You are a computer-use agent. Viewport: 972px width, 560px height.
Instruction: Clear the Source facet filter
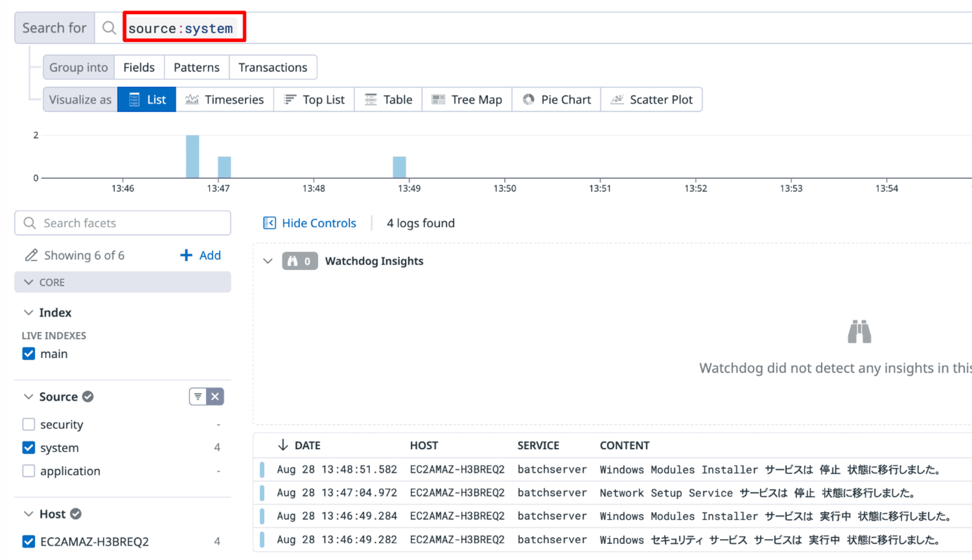coord(215,397)
